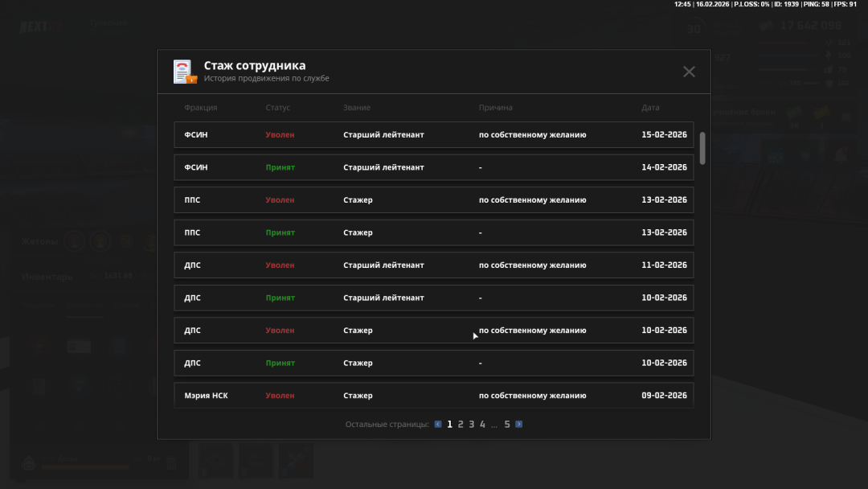This screenshot has height=489, width=868.
Task: Go to next page using right arrow
Action: point(519,424)
